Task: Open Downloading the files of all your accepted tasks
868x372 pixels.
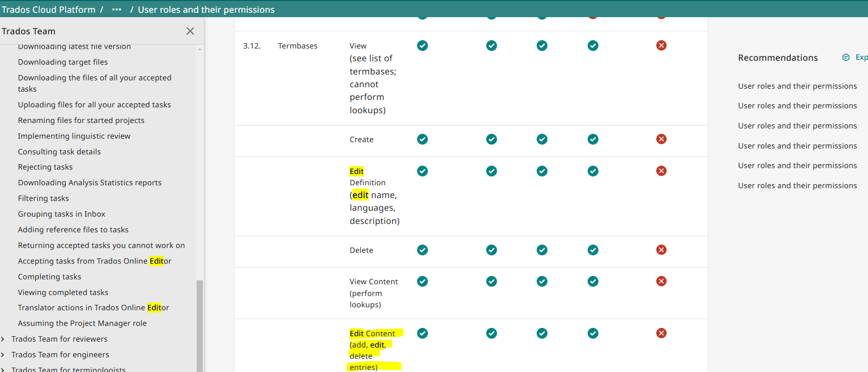Action: click(x=95, y=83)
